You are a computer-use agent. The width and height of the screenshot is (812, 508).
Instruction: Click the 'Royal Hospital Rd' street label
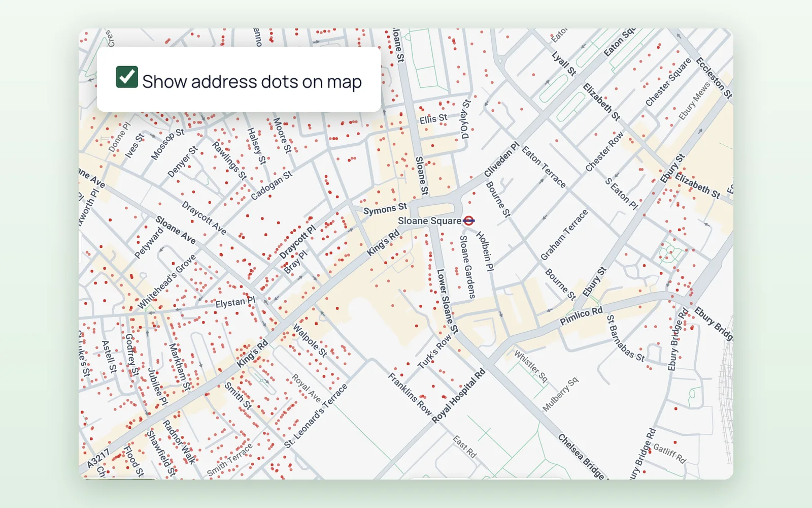coord(458,396)
